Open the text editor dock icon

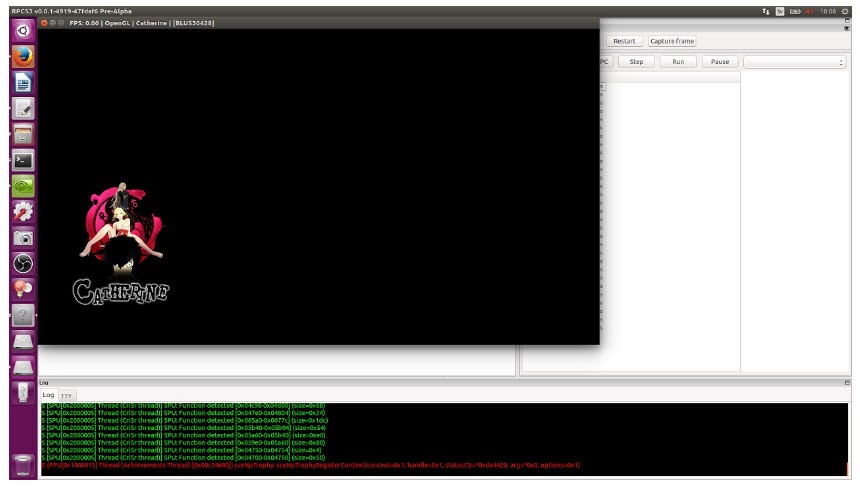[x=23, y=109]
